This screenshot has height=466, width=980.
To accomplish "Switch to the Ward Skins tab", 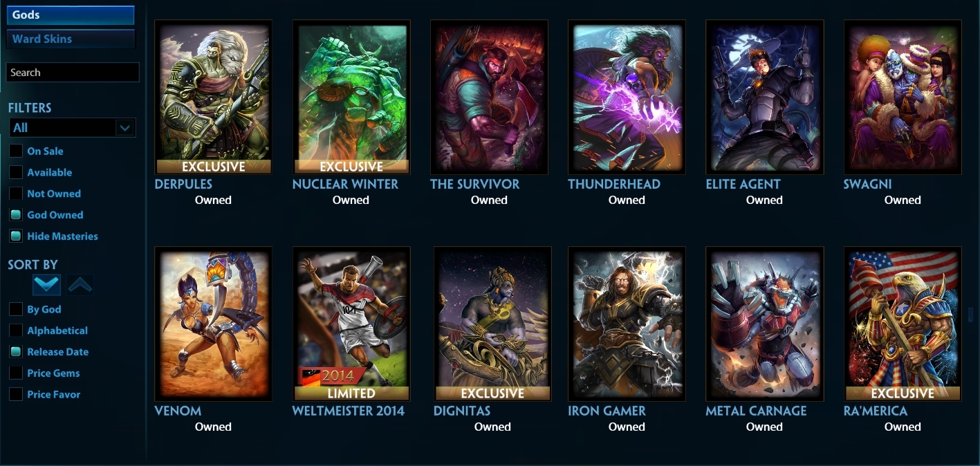I will point(71,39).
